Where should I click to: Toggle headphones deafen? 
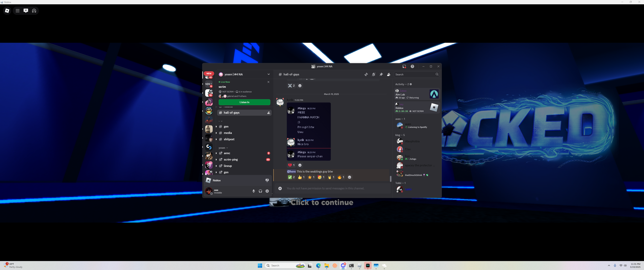point(260,191)
